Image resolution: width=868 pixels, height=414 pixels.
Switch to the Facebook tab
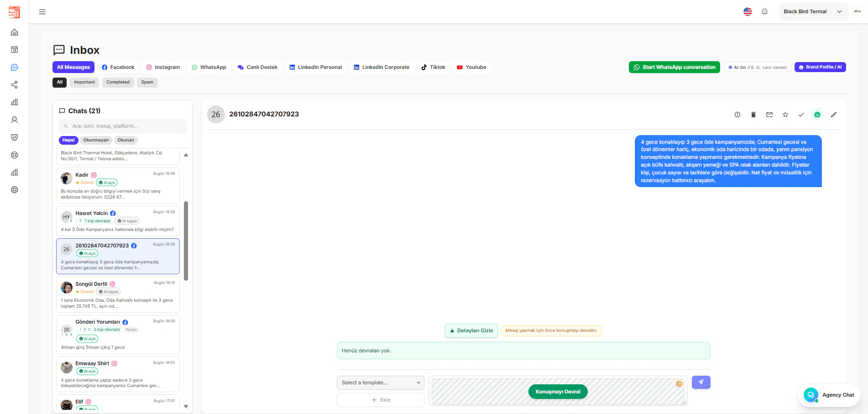(118, 67)
